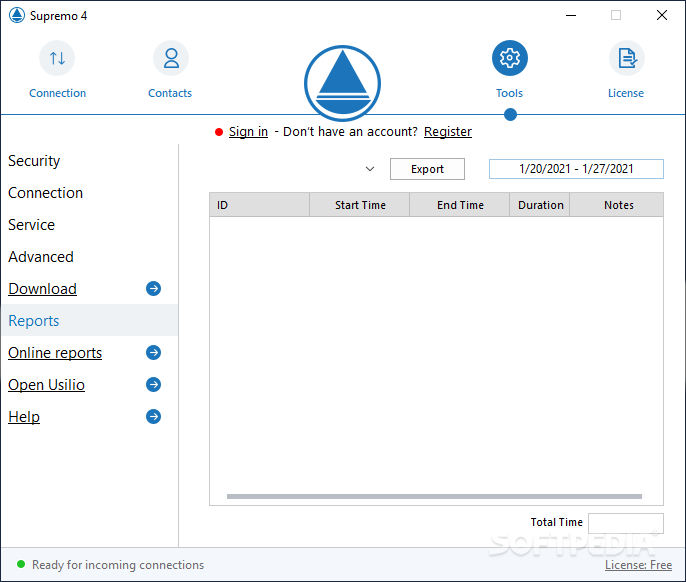686x582 pixels.
Task: Open the Service settings section
Action: (32, 225)
